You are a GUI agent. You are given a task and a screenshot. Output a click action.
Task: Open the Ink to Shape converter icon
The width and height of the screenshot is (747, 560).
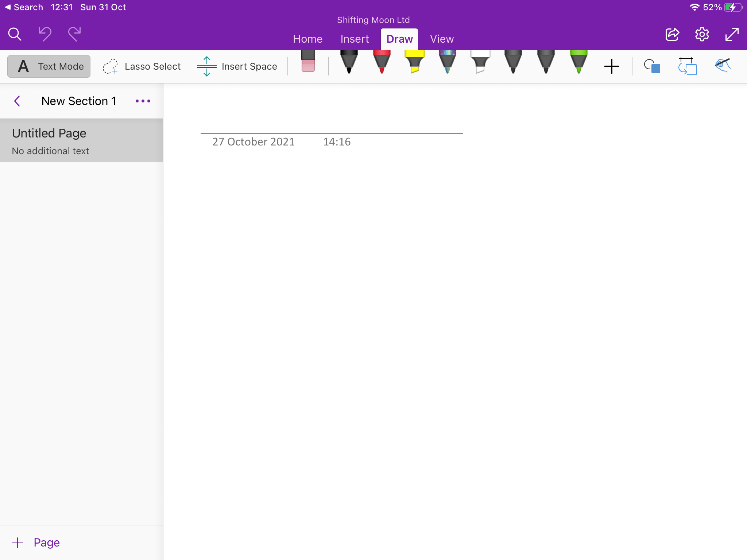coord(688,66)
